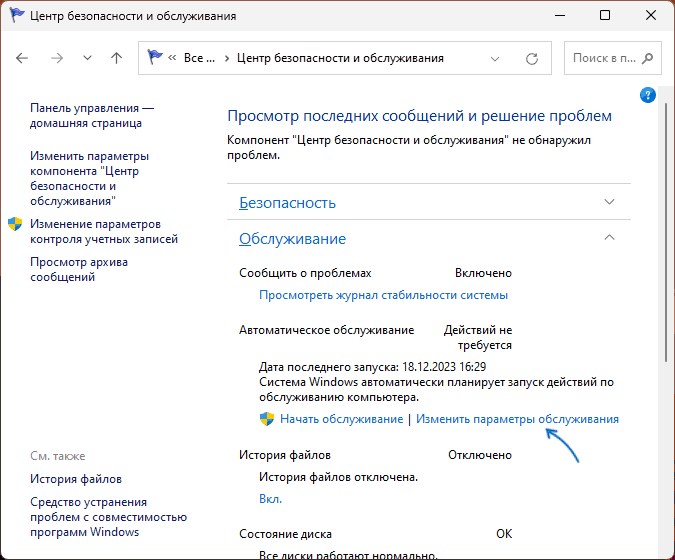675x560 pixels.
Task: Click the search magnifier icon
Action: tap(647, 58)
